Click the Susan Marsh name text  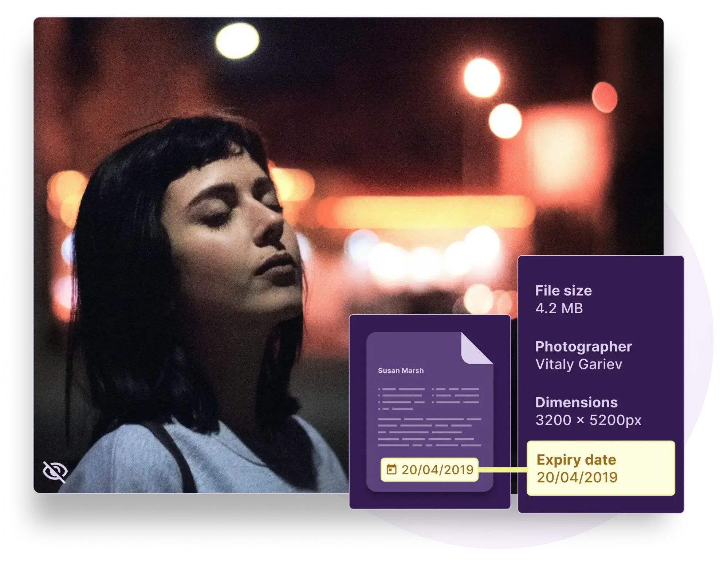tap(401, 371)
